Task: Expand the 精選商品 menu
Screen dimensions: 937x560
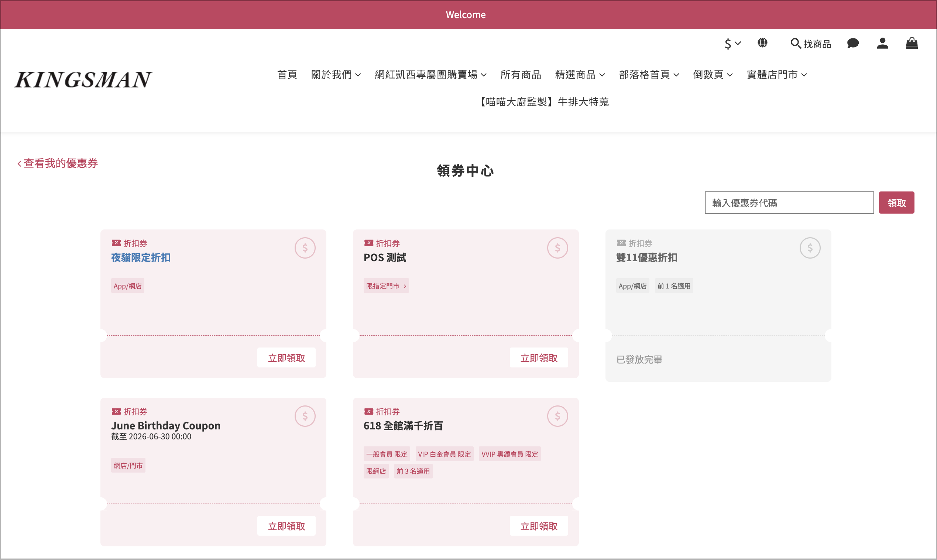Action: pos(580,75)
